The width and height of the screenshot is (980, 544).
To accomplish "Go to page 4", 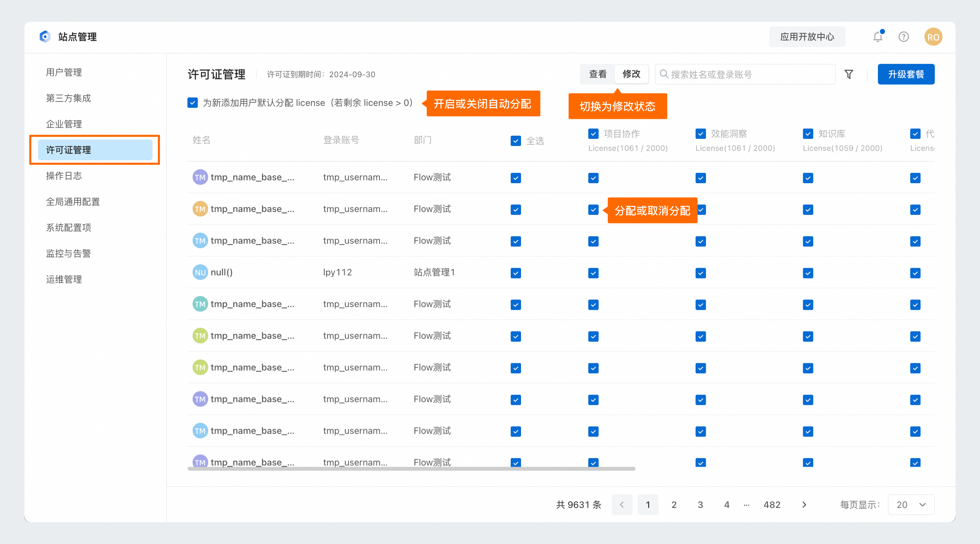I will pyautogui.click(x=726, y=505).
